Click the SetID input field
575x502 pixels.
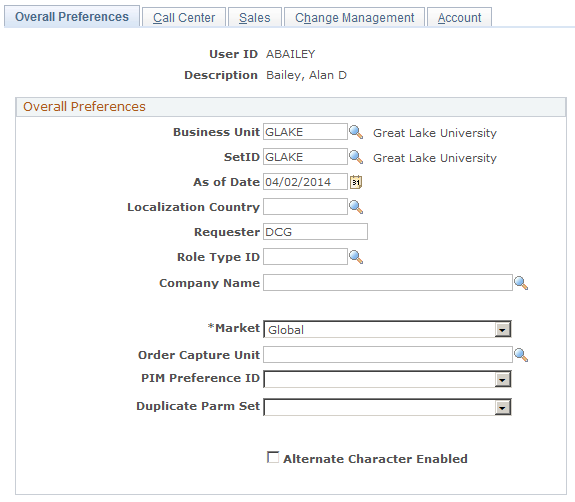(x=305, y=157)
